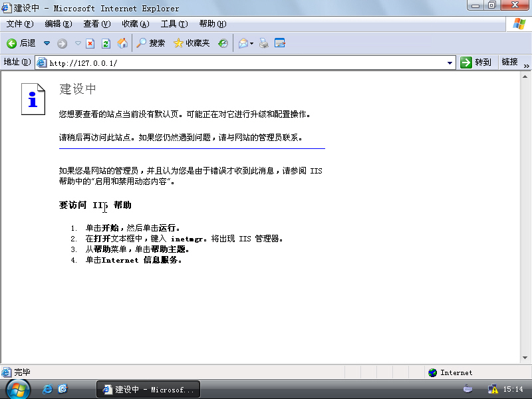Viewport: 532px width, 399px height.
Task: Minimize the Internet Explorer window
Action: [475, 5]
